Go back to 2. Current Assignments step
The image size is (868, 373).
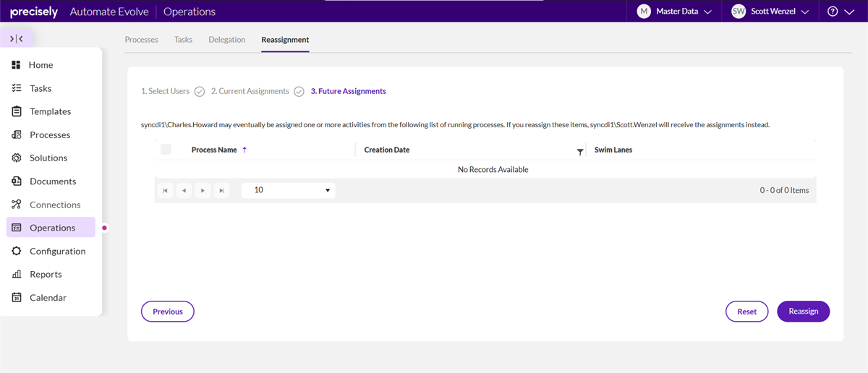click(x=250, y=92)
